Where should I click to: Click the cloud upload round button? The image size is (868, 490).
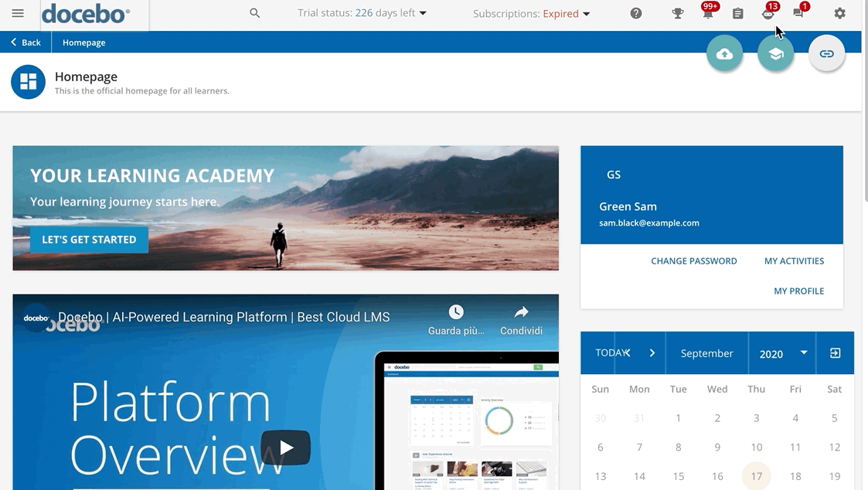(725, 54)
